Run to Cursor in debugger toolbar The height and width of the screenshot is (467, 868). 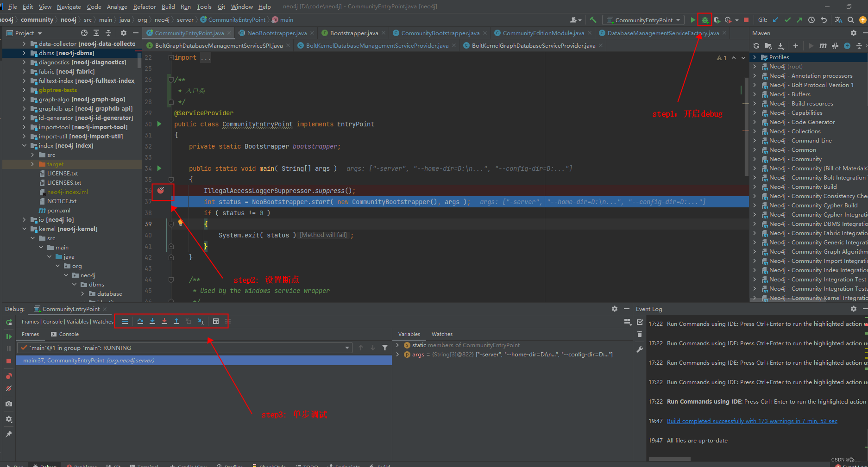pyautogui.click(x=201, y=321)
